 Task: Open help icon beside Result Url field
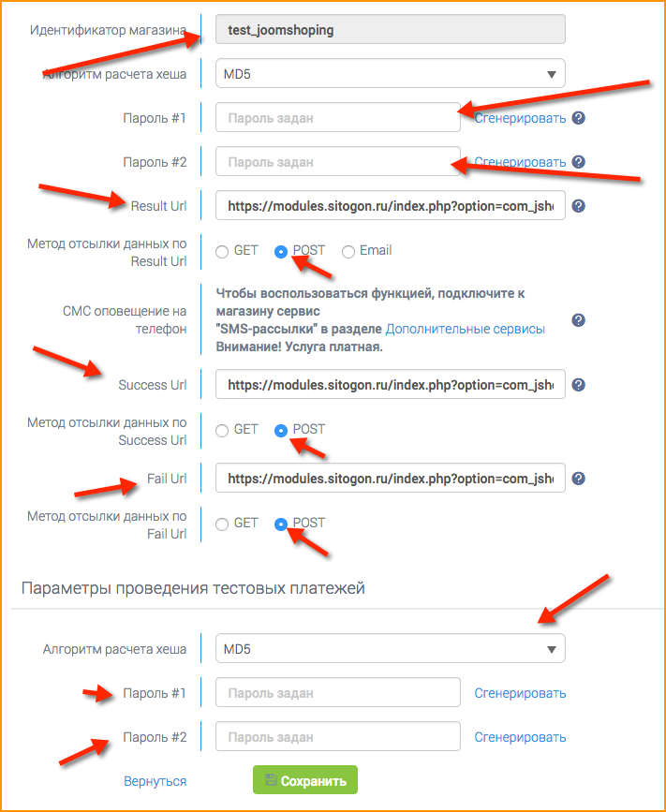point(579,206)
